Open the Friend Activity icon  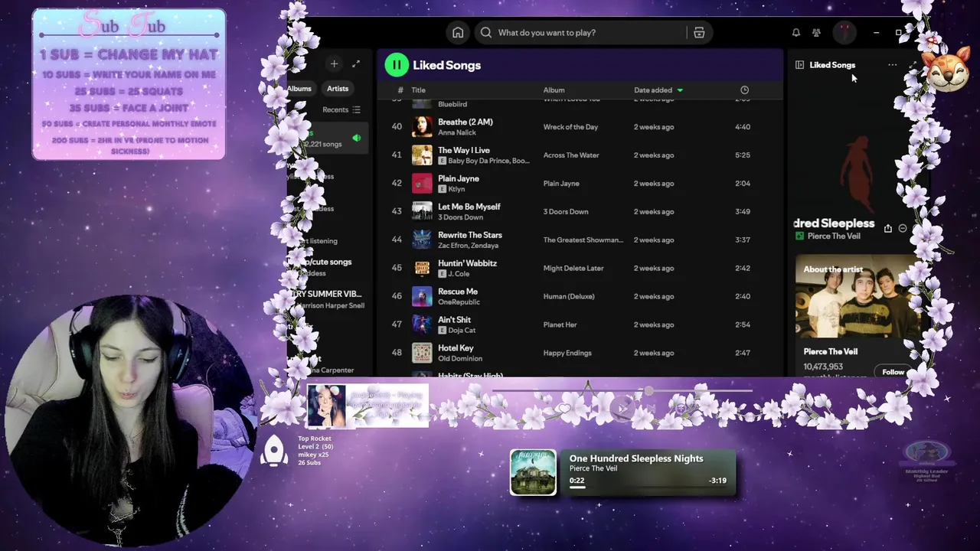point(816,33)
